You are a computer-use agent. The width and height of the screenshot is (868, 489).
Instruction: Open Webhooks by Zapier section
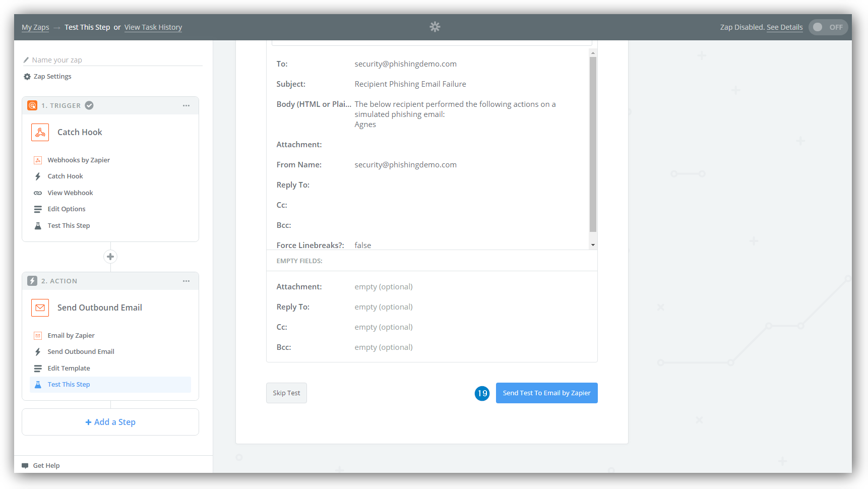[79, 160]
